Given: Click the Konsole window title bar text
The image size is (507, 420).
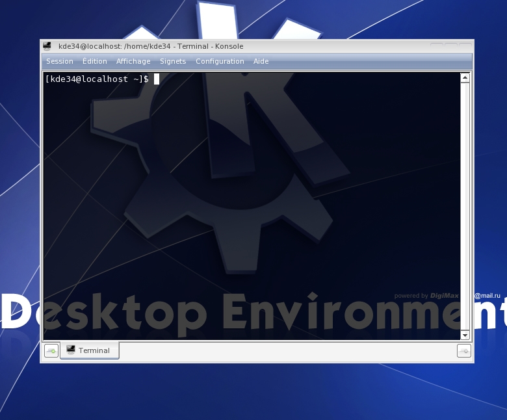Looking at the screenshot, I should 151,46.
